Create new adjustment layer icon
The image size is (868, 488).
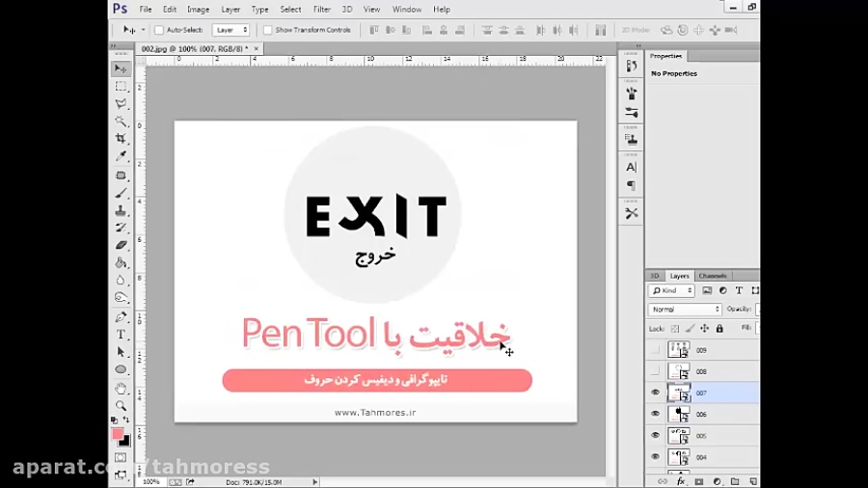pyautogui.click(x=717, y=482)
